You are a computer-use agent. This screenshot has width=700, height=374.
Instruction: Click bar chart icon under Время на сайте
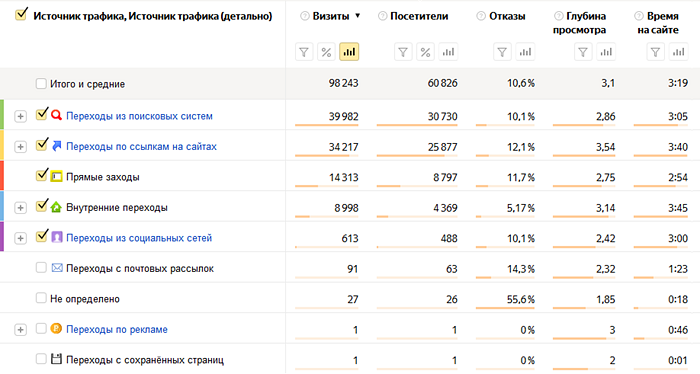coord(679,52)
